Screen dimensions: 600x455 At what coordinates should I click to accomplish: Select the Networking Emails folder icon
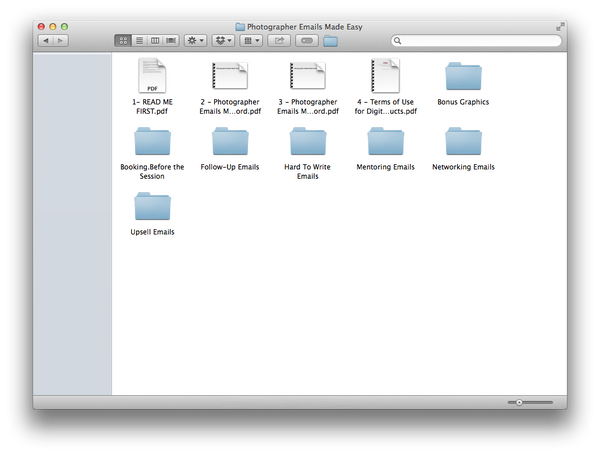point(463,141)
